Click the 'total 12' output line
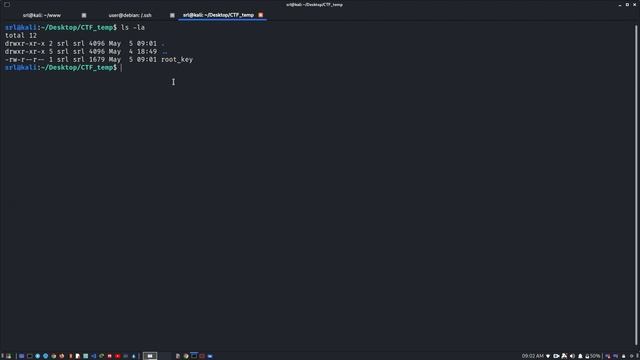 (x=21, y=36)
